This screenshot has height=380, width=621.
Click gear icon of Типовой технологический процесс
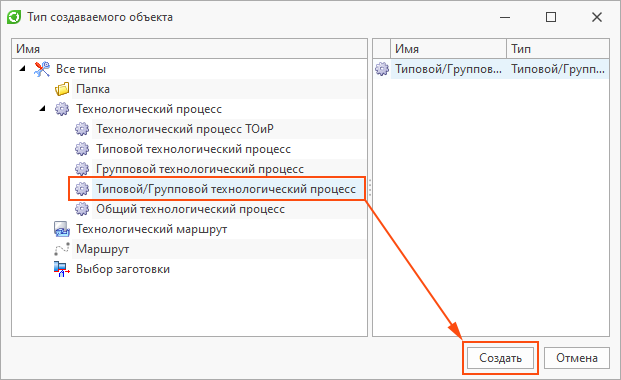coord(82,149)
